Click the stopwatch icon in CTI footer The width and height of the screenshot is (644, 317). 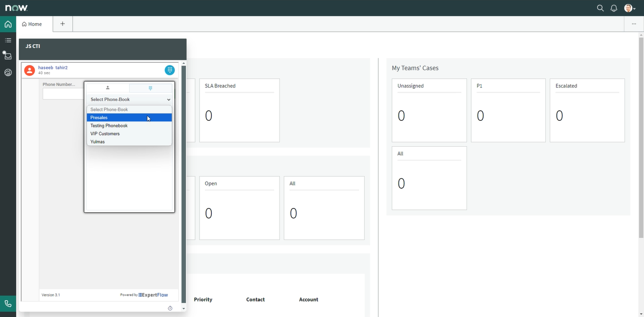(170, 308)
